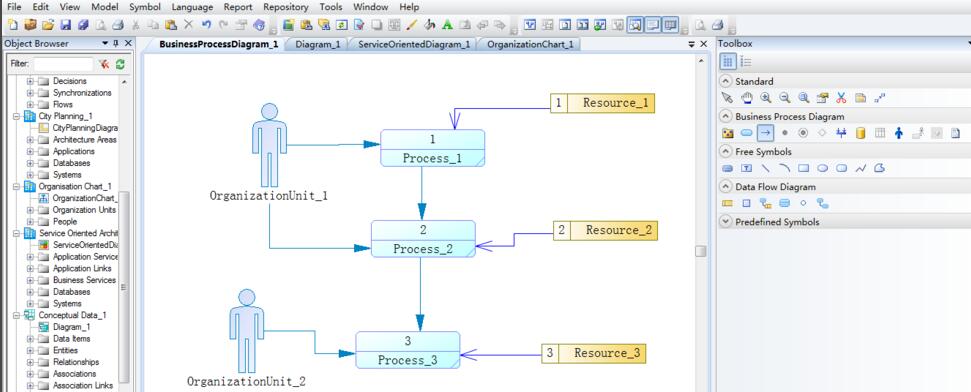The height and width of the screenshot is (392, 971).
Task: Click the Open folder icon in toolbar
Action: 48,25
